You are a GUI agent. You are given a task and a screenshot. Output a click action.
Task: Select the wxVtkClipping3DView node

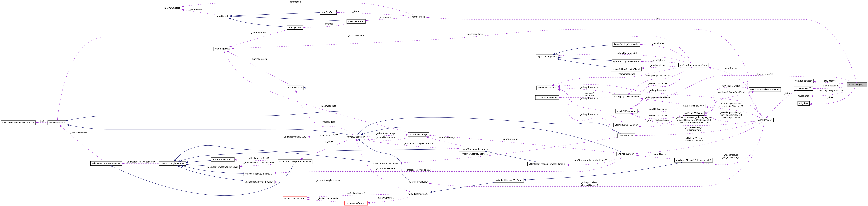coord(693,106)
